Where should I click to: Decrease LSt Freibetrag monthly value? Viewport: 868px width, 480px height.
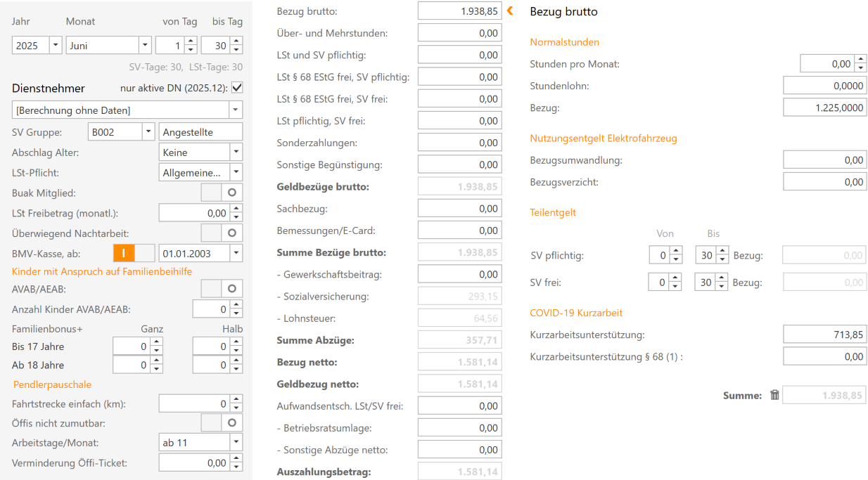click(x=236, y=217)
